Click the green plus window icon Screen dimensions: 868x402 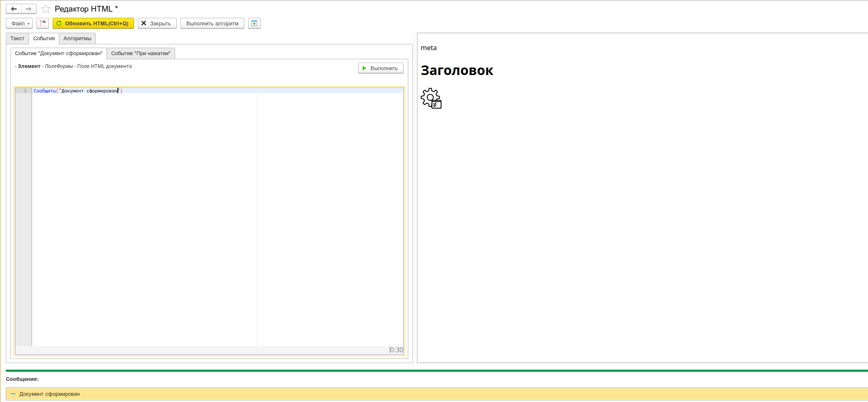(254, 23)
